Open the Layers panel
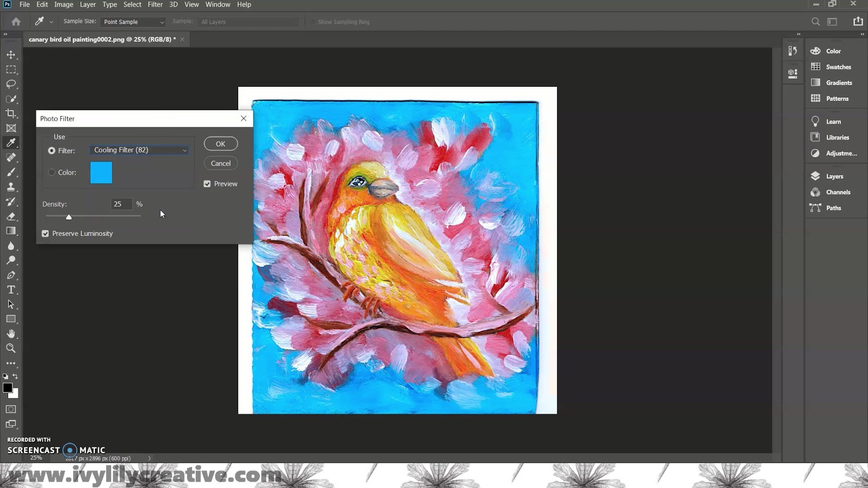The height and width of the screenshot is (488, 868). pyautogui.click(x=835, y=176)
